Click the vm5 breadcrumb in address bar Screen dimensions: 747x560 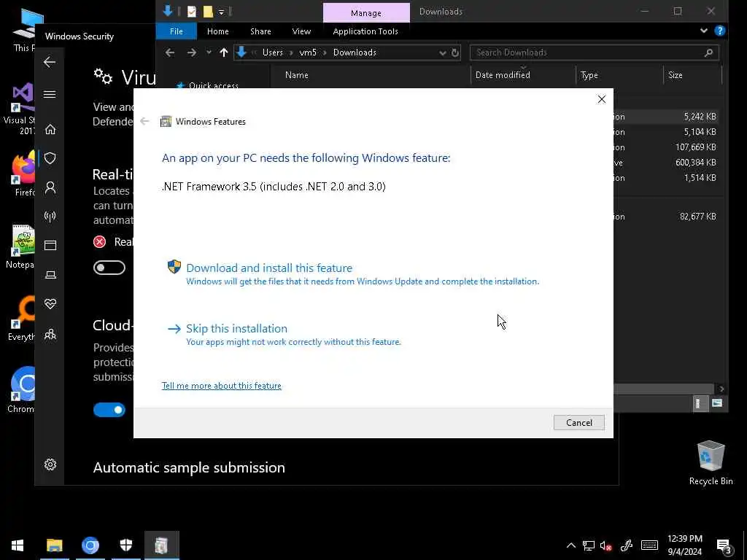(308, 52)
